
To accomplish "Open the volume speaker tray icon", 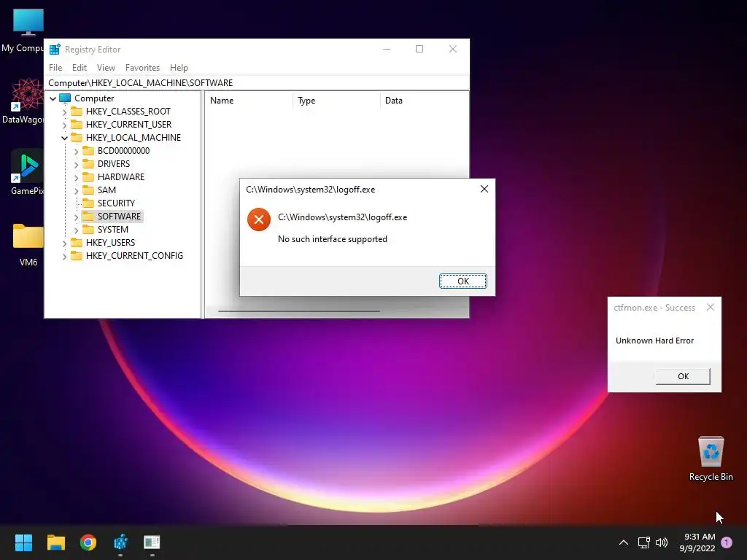I will tap(662, 542).
